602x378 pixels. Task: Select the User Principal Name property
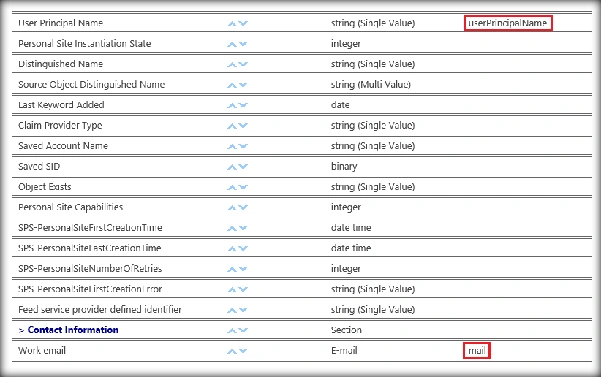[x=60, y=23]
